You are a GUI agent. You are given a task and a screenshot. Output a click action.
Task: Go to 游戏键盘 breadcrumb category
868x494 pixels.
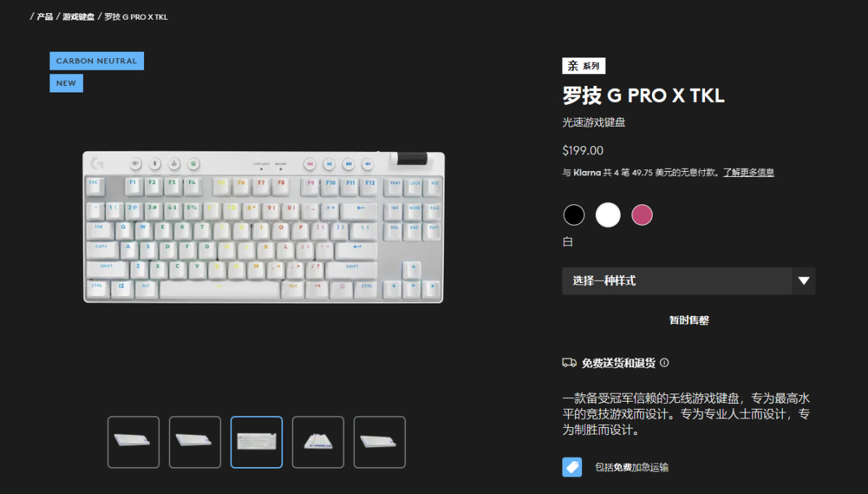[79, 17]
